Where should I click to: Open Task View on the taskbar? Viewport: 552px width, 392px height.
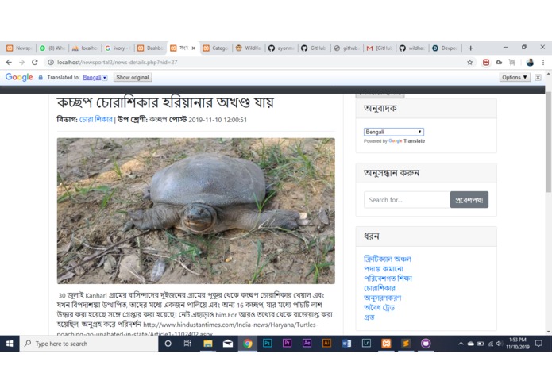187,344
